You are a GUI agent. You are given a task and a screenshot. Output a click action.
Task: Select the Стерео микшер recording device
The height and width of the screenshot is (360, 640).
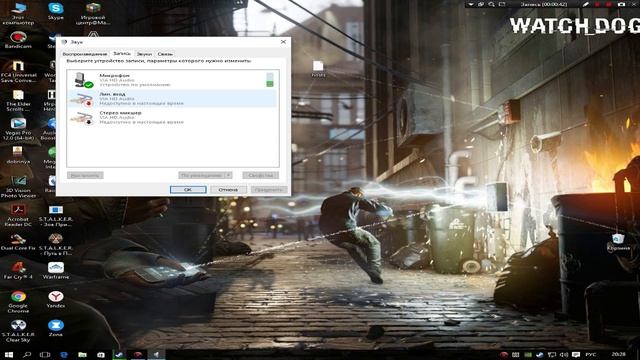pyautogui.click(x=172, y=118)
